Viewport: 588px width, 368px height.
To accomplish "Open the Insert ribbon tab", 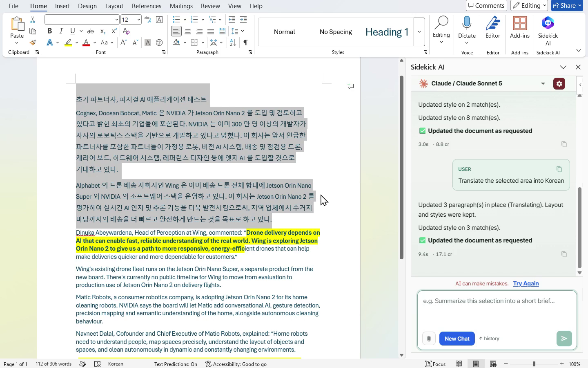I will click(x=62, y=6).
